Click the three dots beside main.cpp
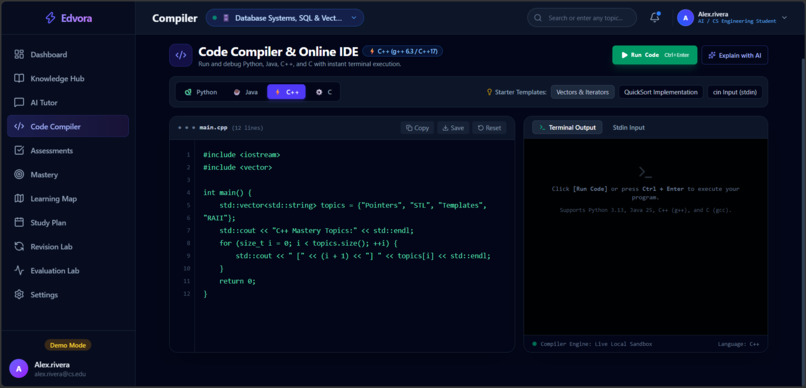 pos(186,128)
